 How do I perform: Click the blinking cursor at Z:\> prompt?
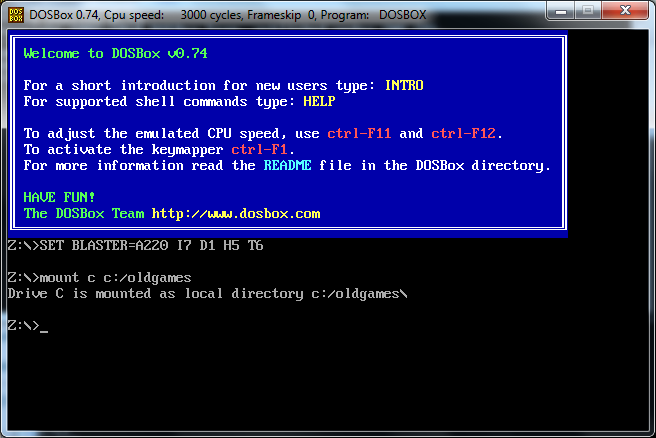[44, 330]
